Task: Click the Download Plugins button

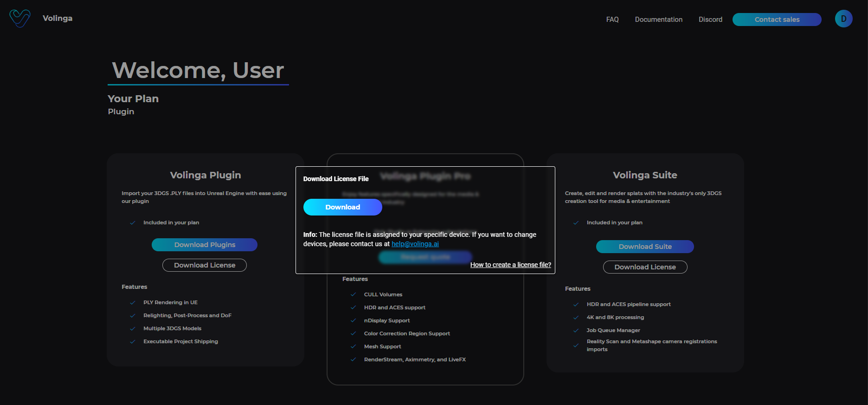Action: [x=205, y=245]
